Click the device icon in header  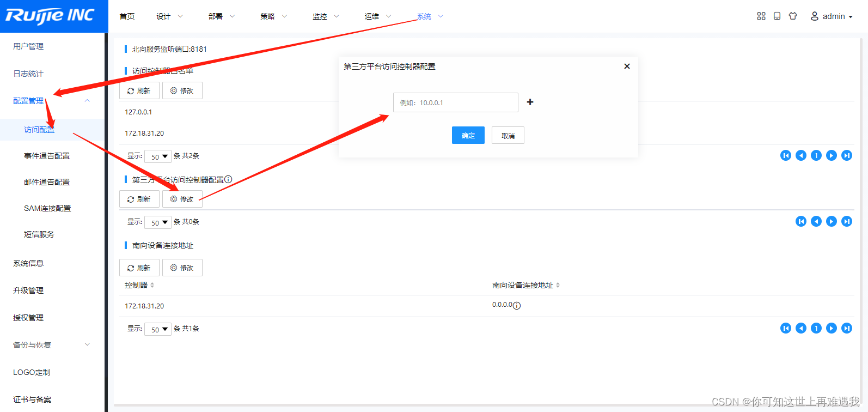click(x=777, y=16)
